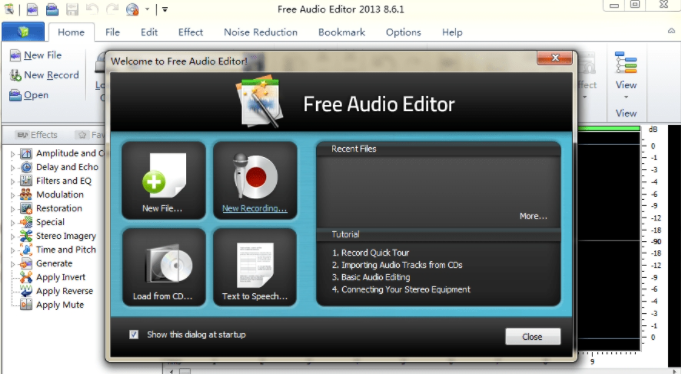Click the Text to Speech tile
The image size is (681, 374).
click(255, 267)
